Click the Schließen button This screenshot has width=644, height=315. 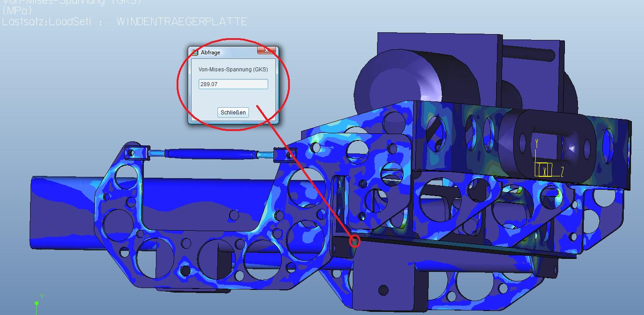click(x=233, y=112)
